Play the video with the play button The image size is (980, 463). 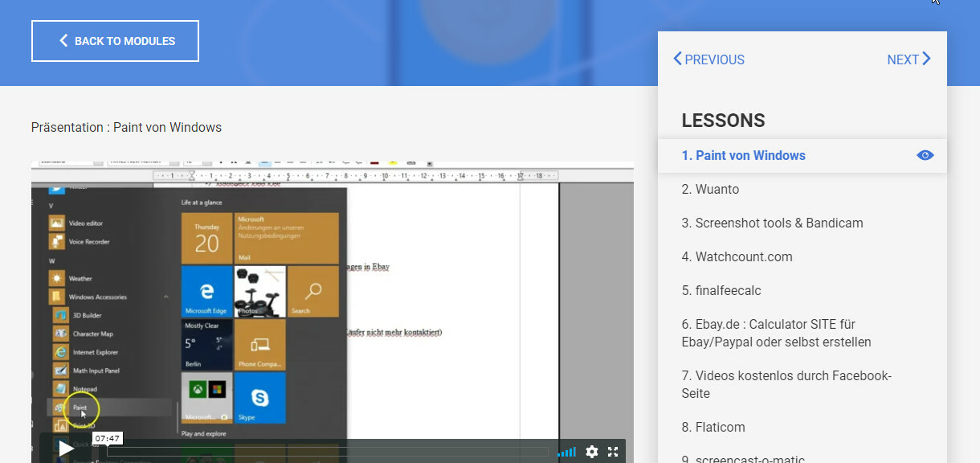point(66,448)
